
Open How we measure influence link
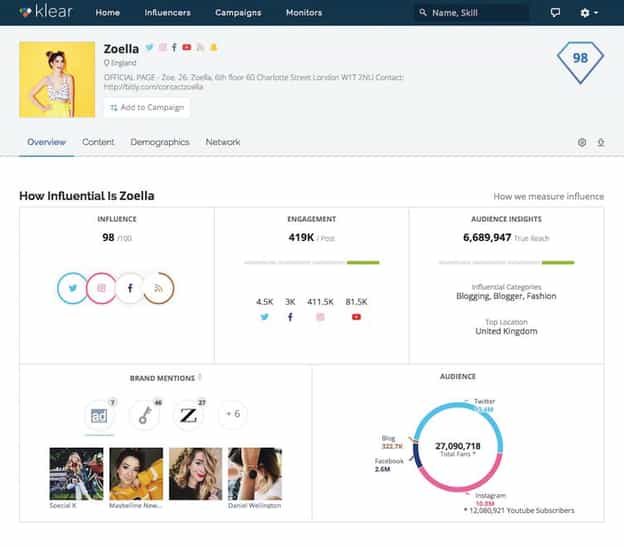[x=548, y=197]
